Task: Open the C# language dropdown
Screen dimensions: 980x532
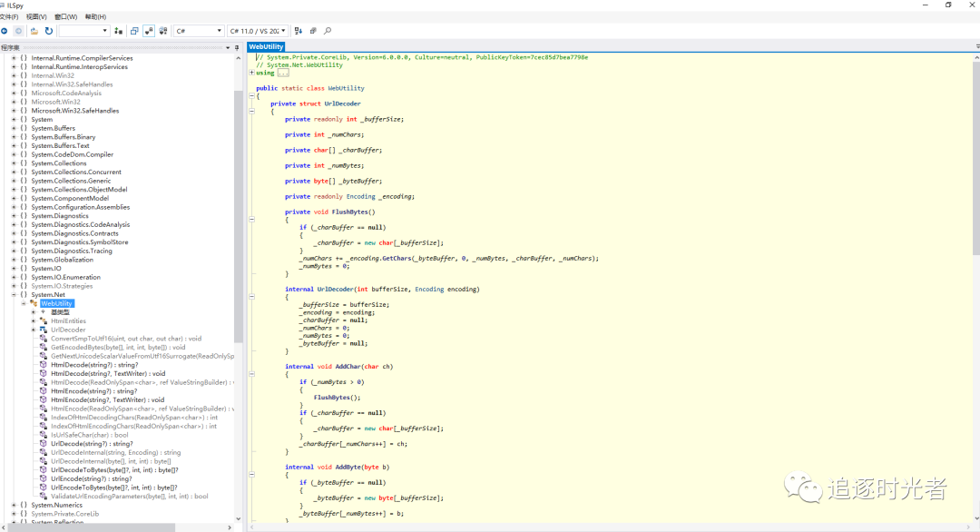Action: pos(199,31)
